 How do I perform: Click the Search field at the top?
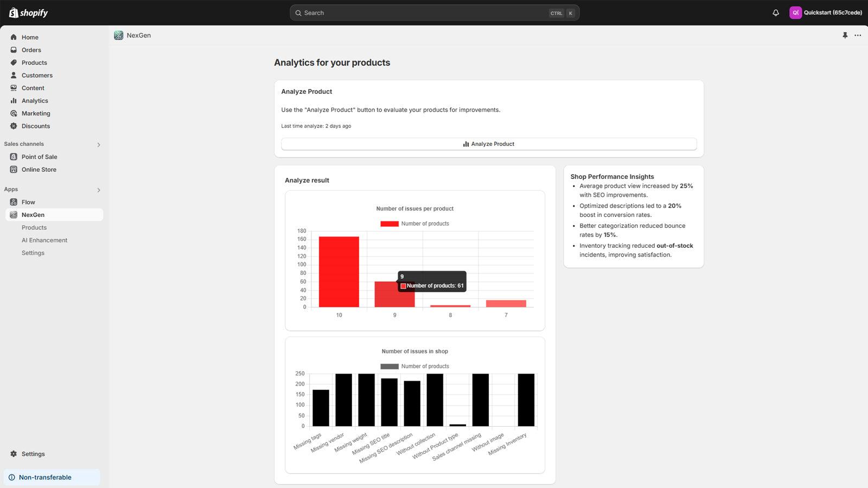[x=434, y=12]
